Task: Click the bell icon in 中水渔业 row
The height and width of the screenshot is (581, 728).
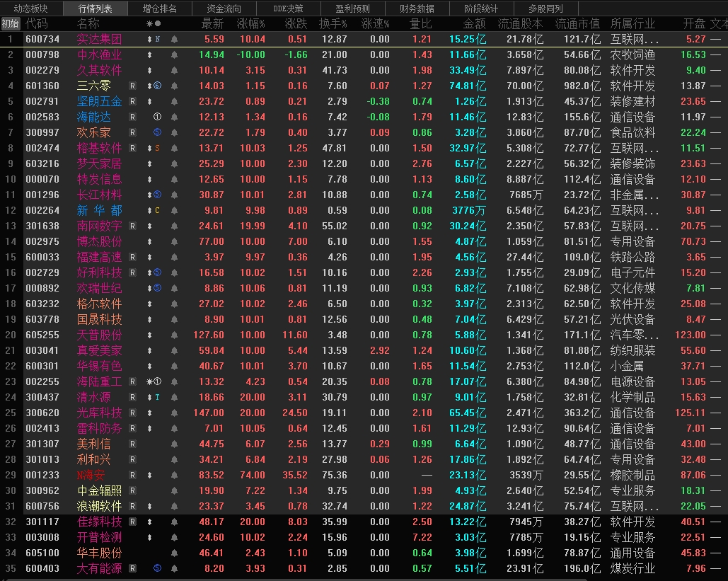Action: coord(174,54)
